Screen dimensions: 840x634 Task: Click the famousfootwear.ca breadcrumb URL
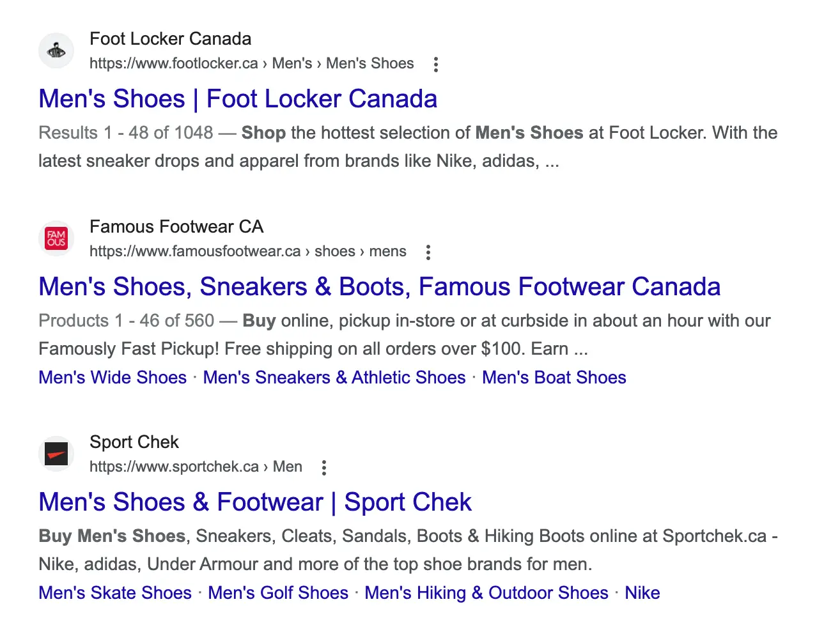tap(248, 251)
